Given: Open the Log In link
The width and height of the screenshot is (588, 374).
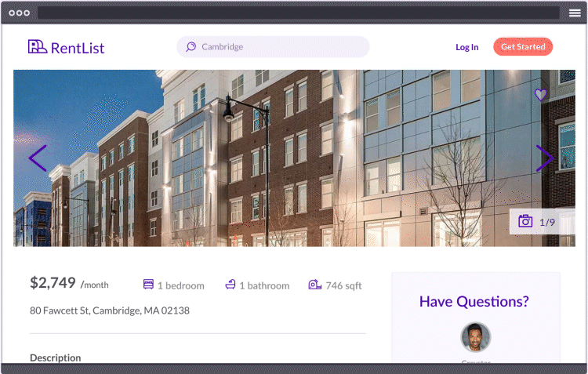Looking at the screenshot, I should (x=467, y=47).
